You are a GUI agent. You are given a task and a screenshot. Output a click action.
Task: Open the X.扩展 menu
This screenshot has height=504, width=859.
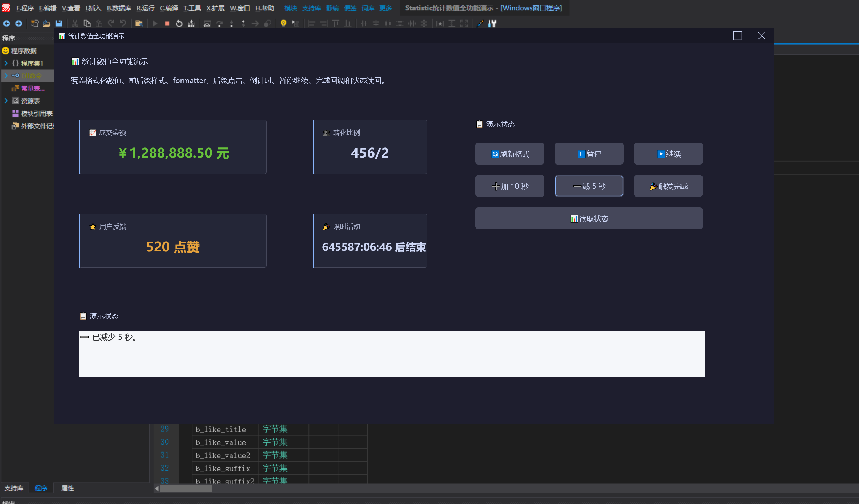click(x=215, y=8)
